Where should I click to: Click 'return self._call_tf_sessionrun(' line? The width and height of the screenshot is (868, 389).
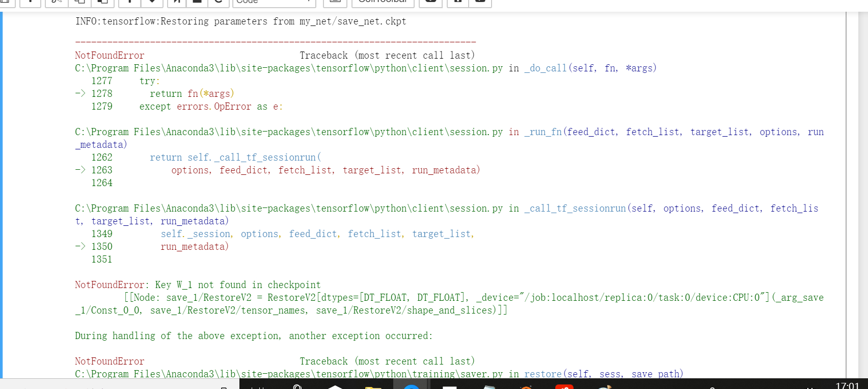pos(235,158)
